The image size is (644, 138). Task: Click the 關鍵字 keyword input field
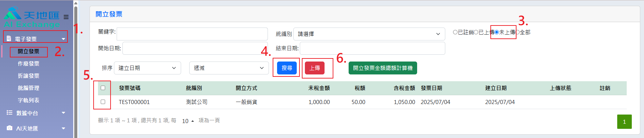[x=192, y=34]
